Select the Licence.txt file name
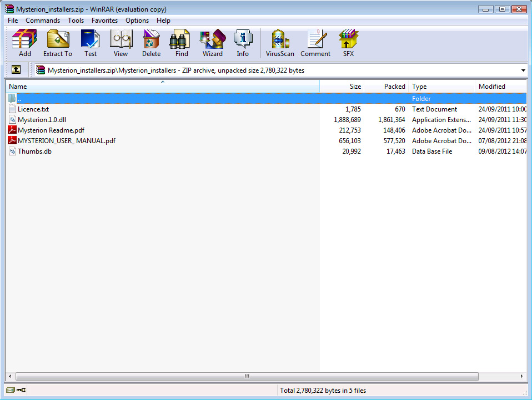Viewport: 532px width, 400px height. coord(33,109)
